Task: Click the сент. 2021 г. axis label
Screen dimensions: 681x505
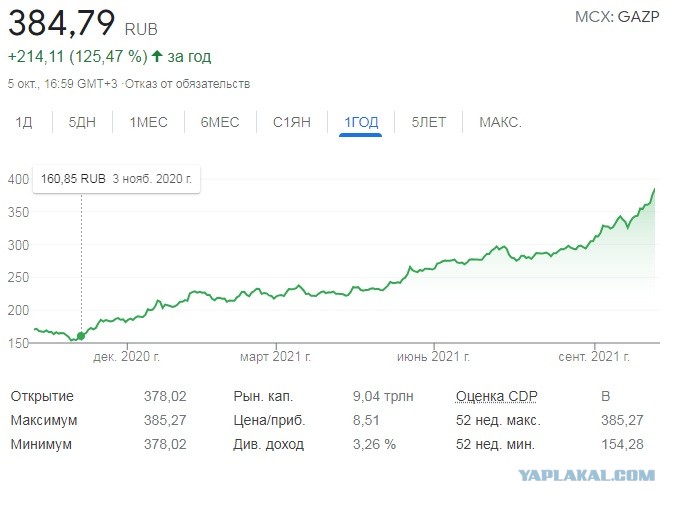Action: [x=594, y=357]
